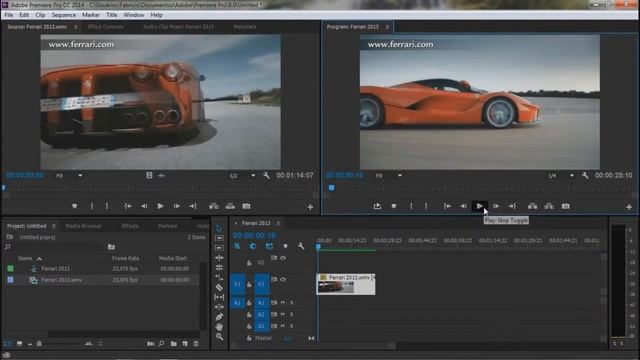The image size is (640, 360).
Task: Toggle V2 track output eye
Action: [283, 258]
